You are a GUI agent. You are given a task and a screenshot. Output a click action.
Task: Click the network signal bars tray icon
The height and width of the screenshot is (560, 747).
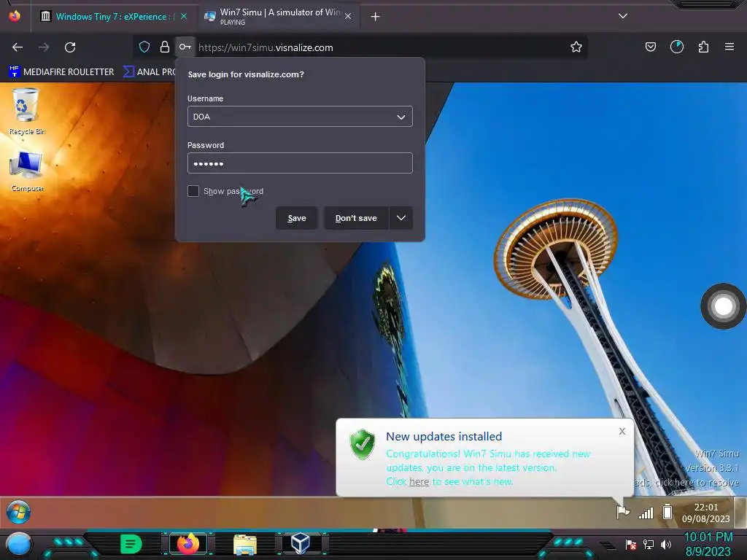pos(646,513)
